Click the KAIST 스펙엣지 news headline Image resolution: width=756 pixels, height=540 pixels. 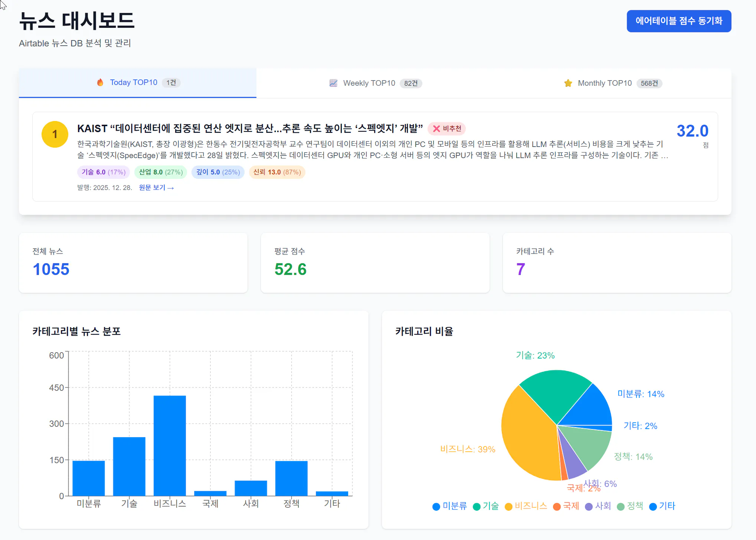[x=250, y=128]
